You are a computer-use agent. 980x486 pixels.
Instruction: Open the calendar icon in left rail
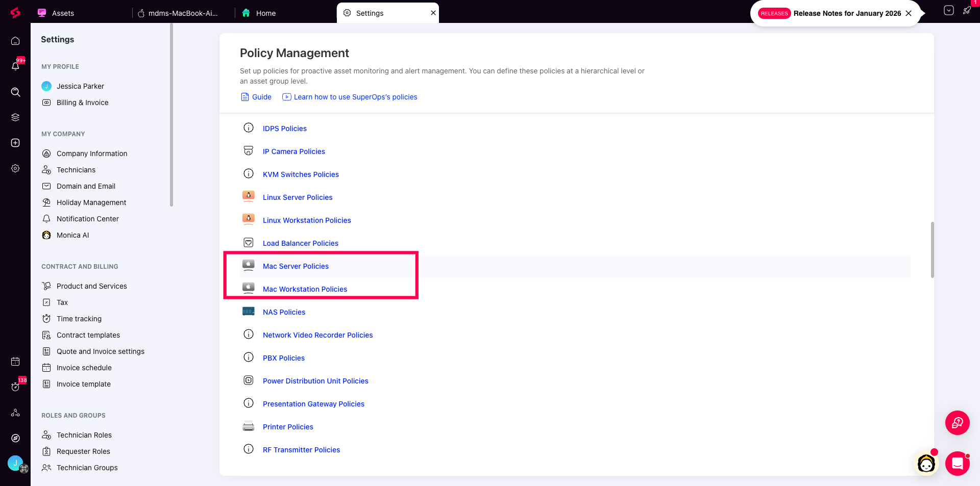[x=15, y=362]
